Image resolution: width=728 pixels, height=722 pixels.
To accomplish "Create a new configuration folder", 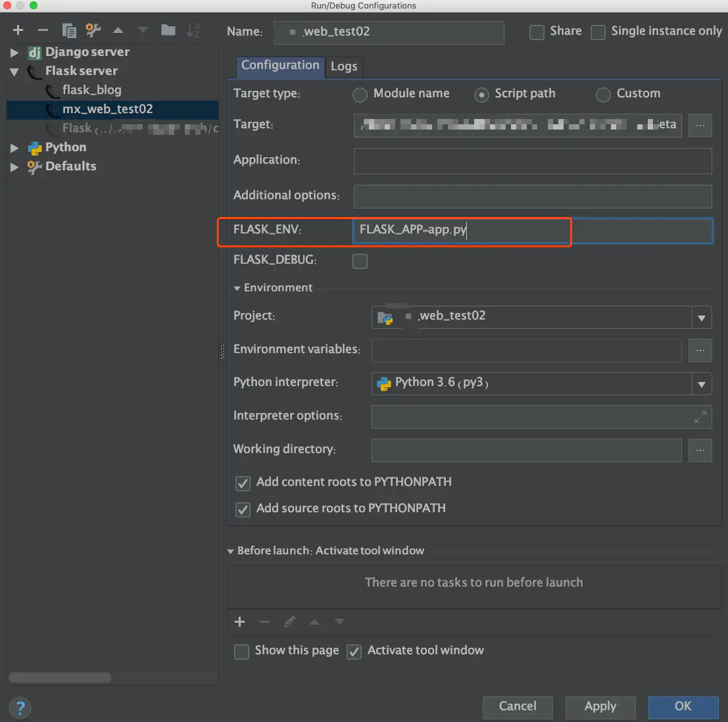I will 168,30.
